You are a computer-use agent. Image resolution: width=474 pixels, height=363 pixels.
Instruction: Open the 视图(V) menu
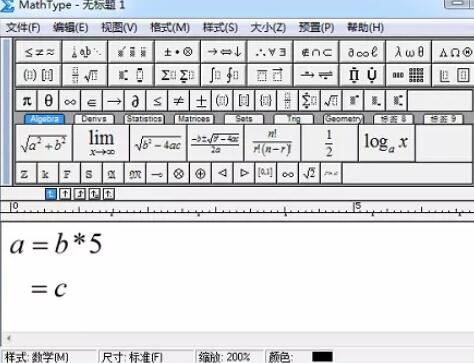pos(119,27)
